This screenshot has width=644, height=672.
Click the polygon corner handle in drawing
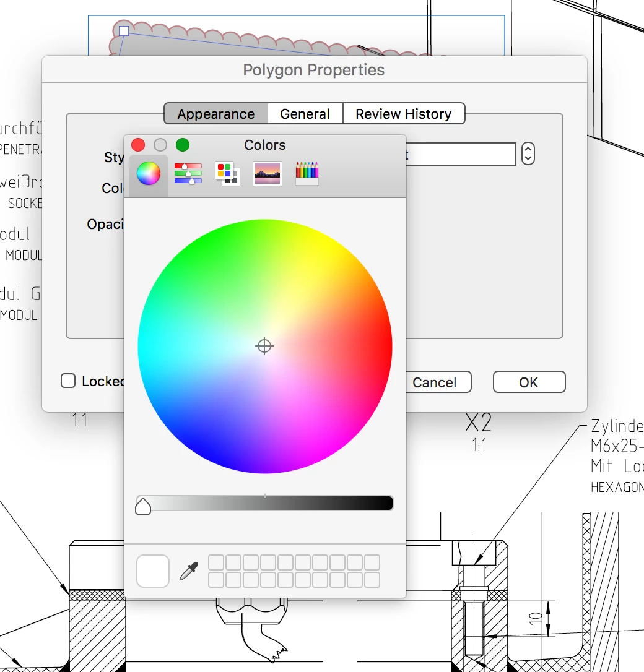[124, 31]
